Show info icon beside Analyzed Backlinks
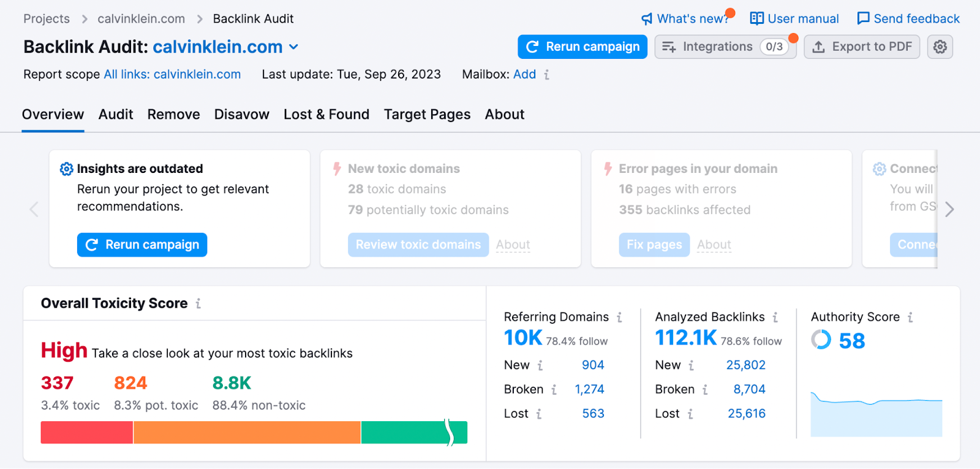 click(x=775, y=318)
